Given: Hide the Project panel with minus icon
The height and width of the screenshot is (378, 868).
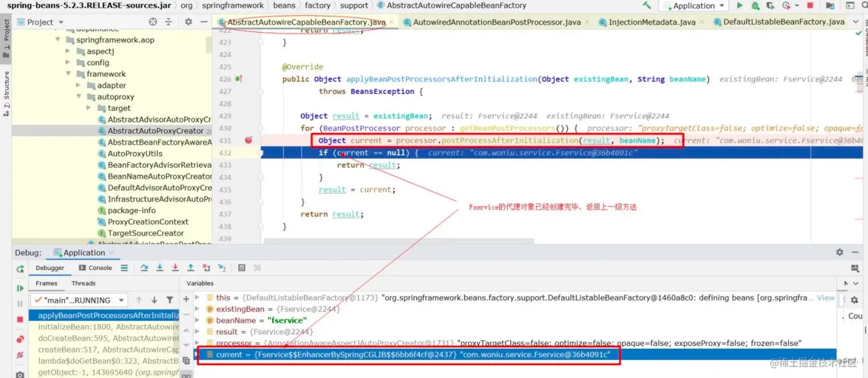Looking at the screenshot, I should [x=204, y=22].
